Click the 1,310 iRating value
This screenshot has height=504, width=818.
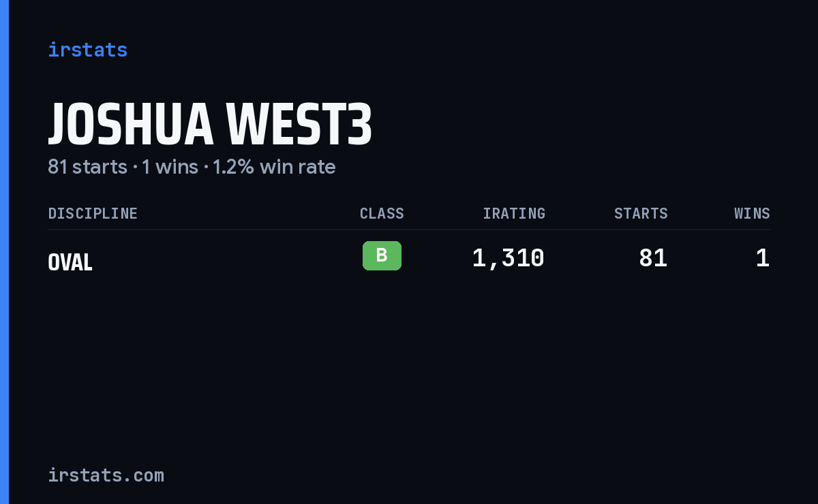coord(508,258)
